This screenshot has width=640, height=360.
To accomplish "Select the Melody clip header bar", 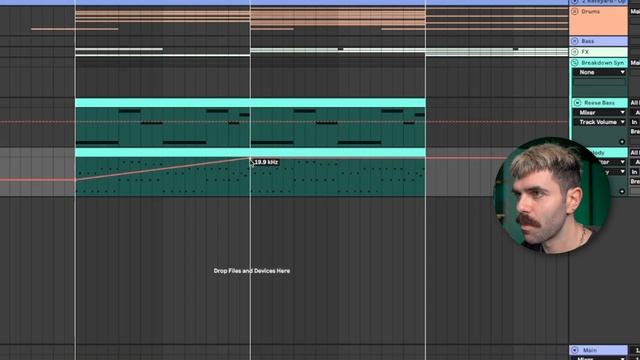I will [250, 153].
